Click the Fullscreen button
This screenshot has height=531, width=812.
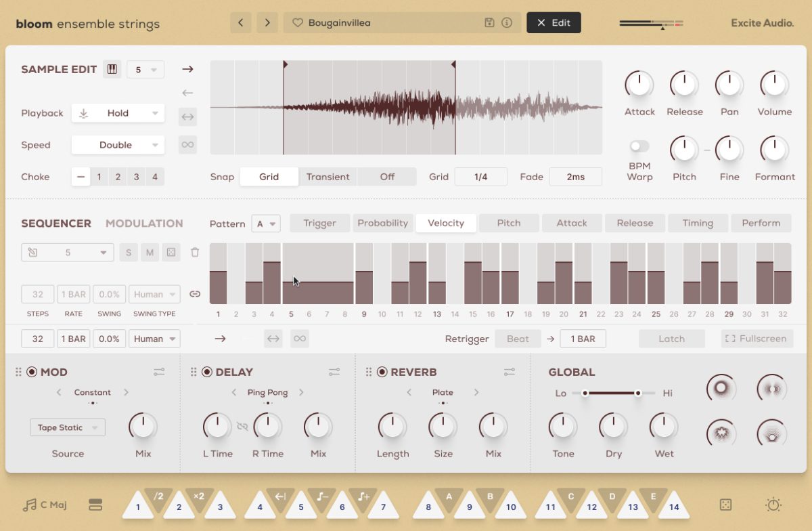[757, 338]
